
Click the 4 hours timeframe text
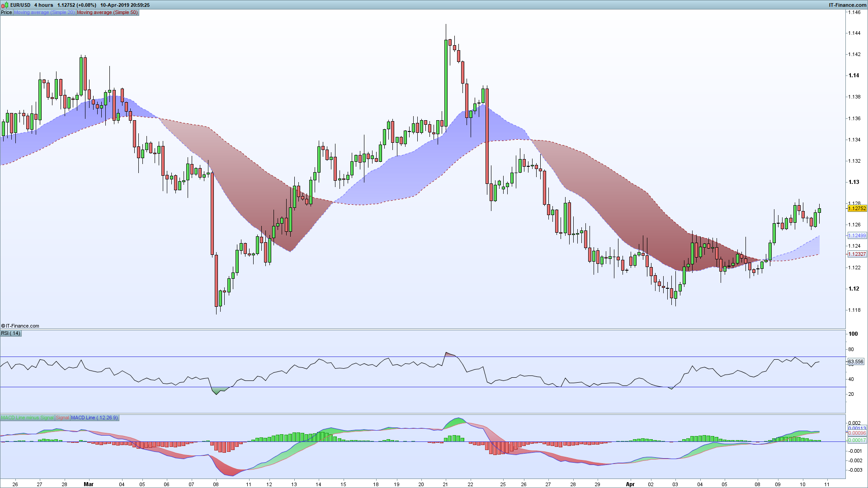tap(44, 5)
